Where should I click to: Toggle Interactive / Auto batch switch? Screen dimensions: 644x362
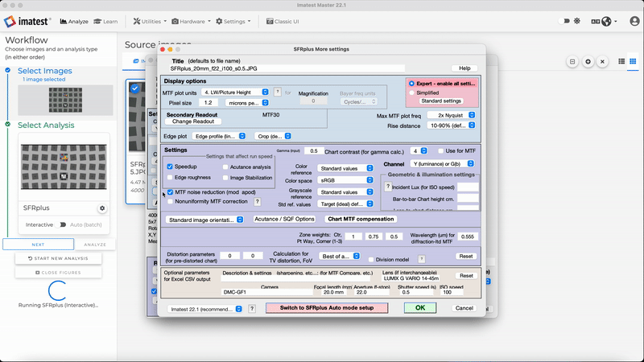point(63,225)
